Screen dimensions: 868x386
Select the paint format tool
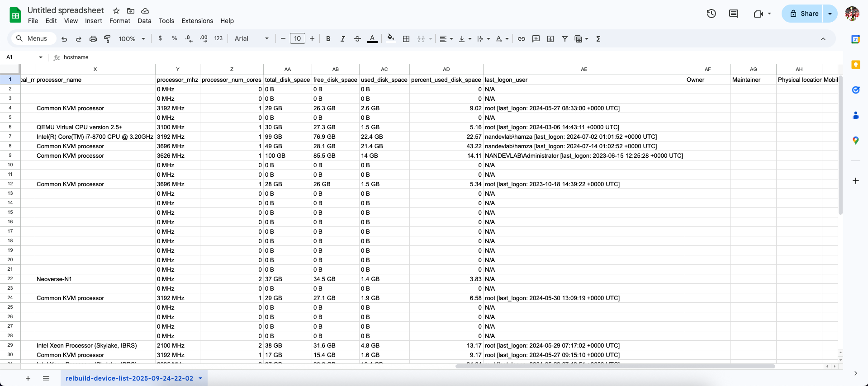pyautogui.click(x=107, y=39)
